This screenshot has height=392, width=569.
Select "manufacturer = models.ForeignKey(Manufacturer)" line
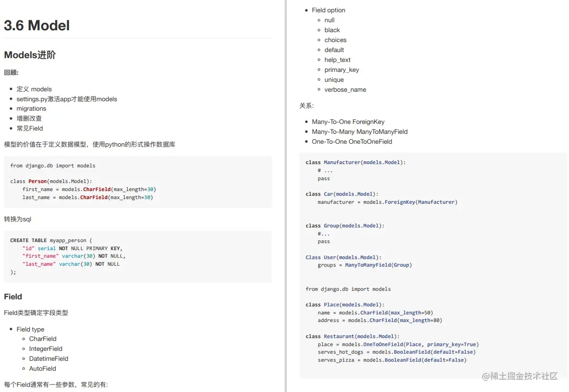coord(388,202)
